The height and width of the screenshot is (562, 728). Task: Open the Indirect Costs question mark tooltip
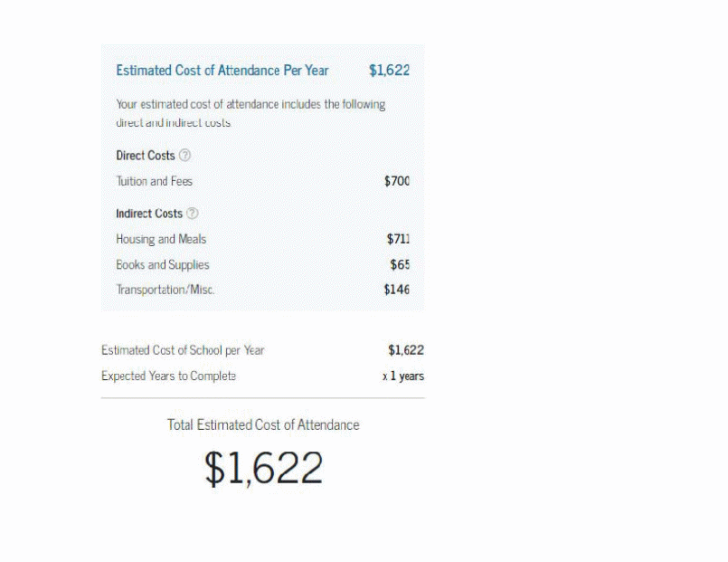(192, 214)
